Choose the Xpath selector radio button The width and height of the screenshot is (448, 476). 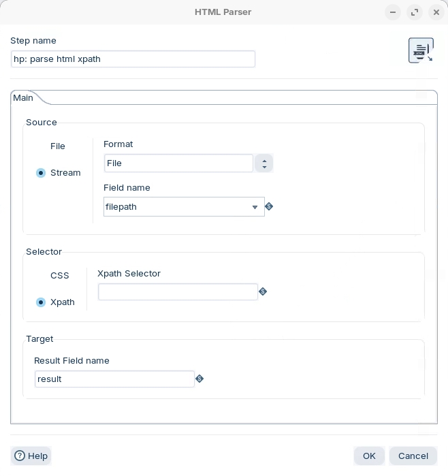[42, 302]
